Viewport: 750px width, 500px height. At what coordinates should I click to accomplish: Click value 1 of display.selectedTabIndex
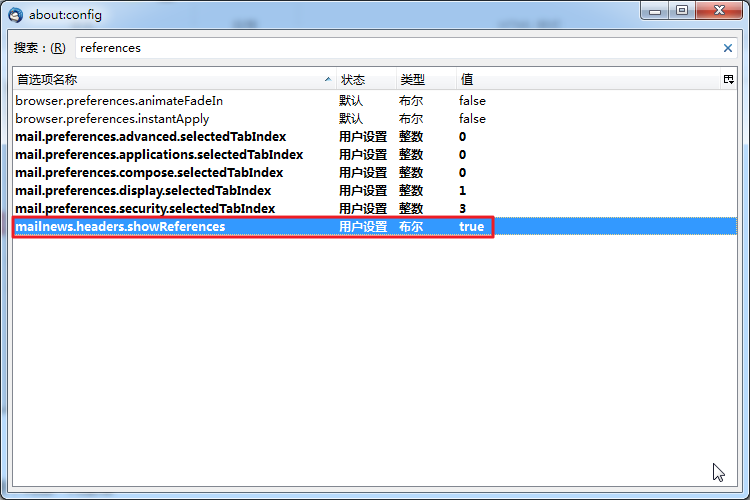(x=462, y=190)
